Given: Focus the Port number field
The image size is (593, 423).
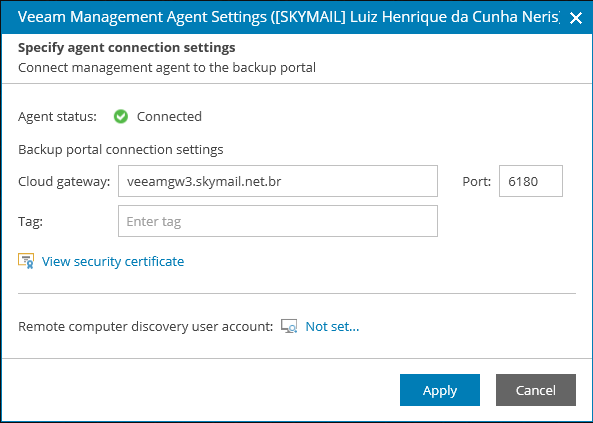Looking at the screenshot, I should 531,181.
